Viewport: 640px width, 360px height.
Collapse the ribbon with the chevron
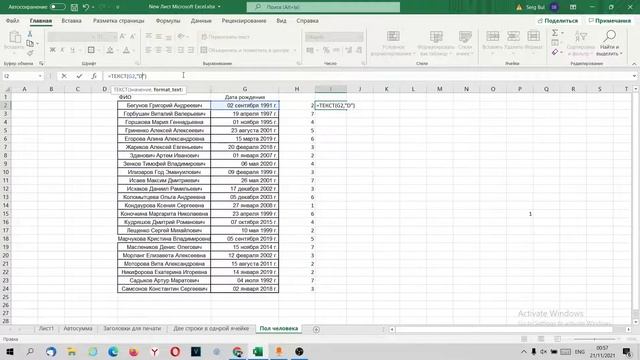tap(634, 64)
